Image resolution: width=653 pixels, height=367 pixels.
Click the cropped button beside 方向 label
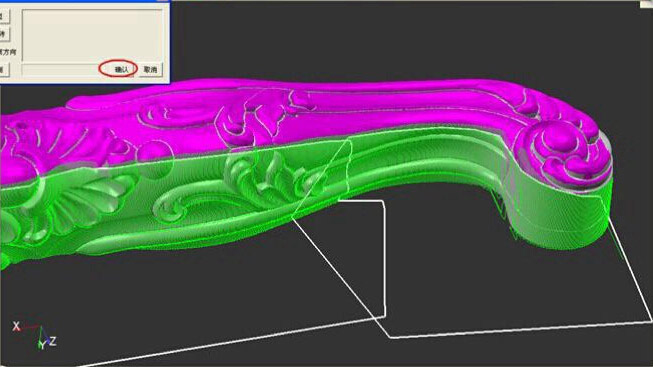click(x=4, y=34)
